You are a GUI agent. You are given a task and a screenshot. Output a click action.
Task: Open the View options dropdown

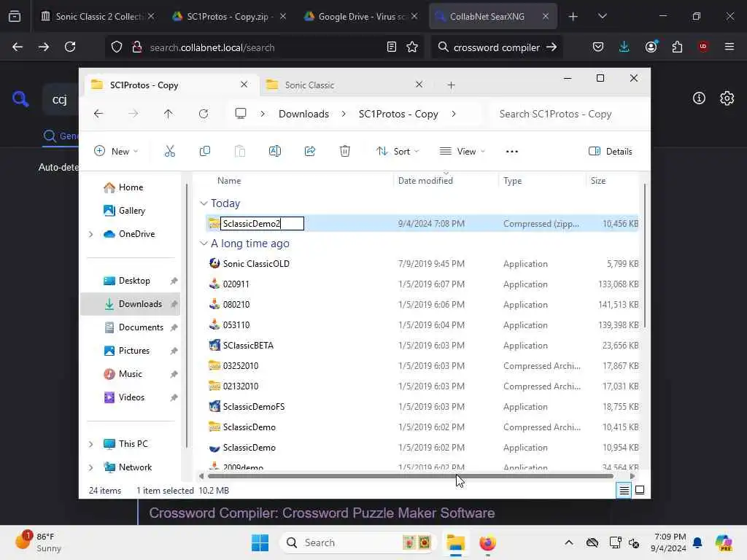click(462, 152)
